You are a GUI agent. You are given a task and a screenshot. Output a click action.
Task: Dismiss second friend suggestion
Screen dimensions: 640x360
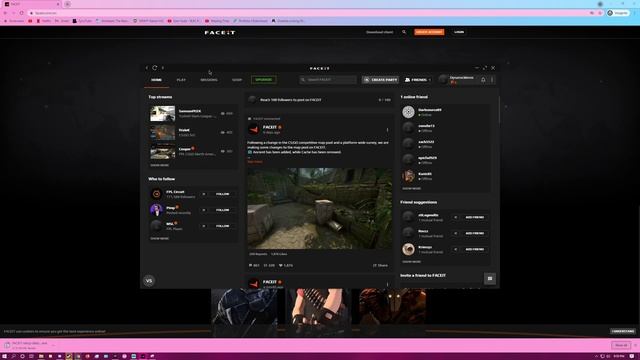(456, 233)
